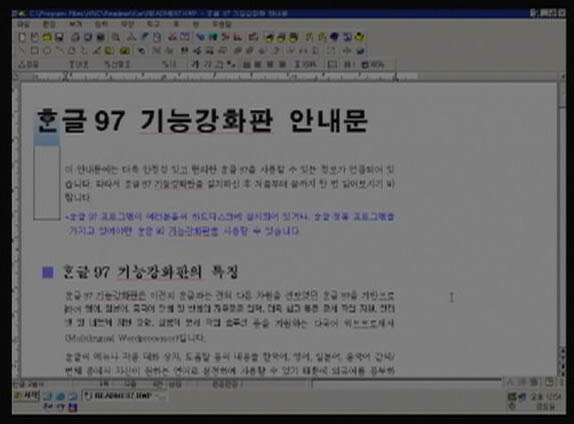Click the dark blue icon ending the drawing toolbar
Screen dimensions: 574x424
(361, 51)
